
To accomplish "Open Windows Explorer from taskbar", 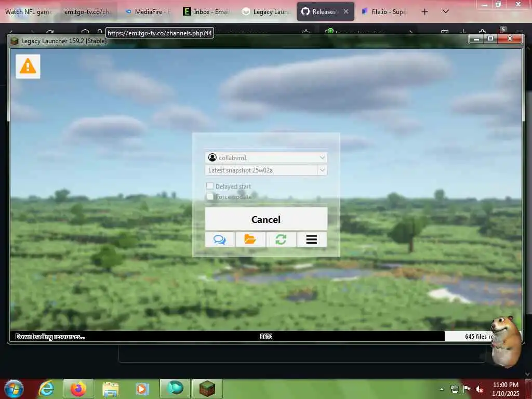I will 110,389.
